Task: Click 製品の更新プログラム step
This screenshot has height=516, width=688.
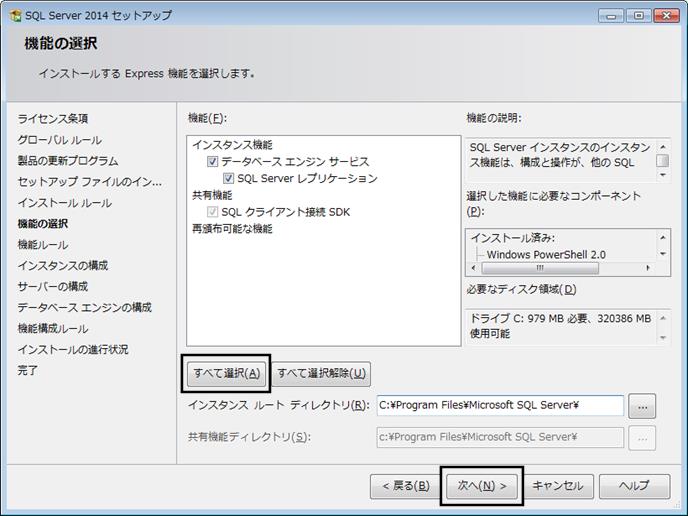Action: click(68, 161)
